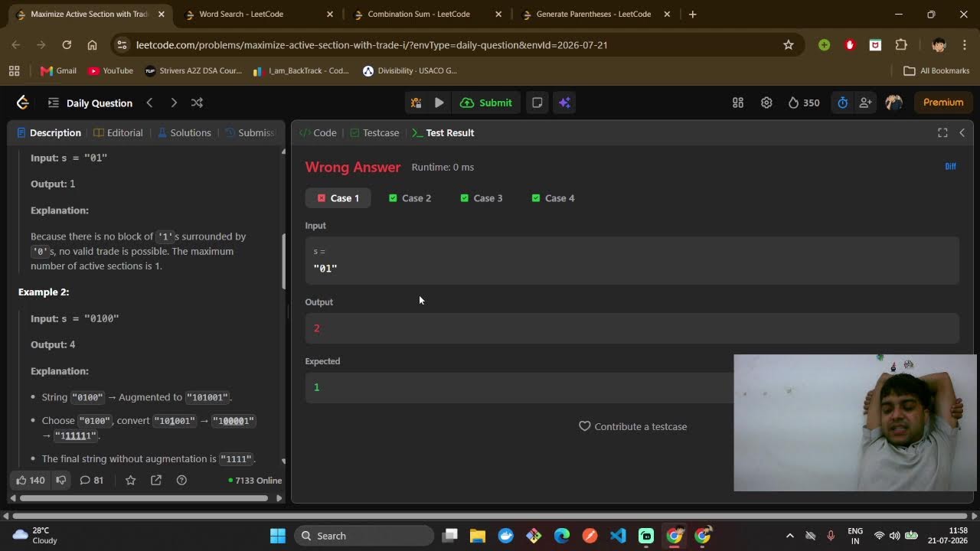The image size is (980, 551).
Task: Click the taskbar Search box
Action: pos(364,536)
